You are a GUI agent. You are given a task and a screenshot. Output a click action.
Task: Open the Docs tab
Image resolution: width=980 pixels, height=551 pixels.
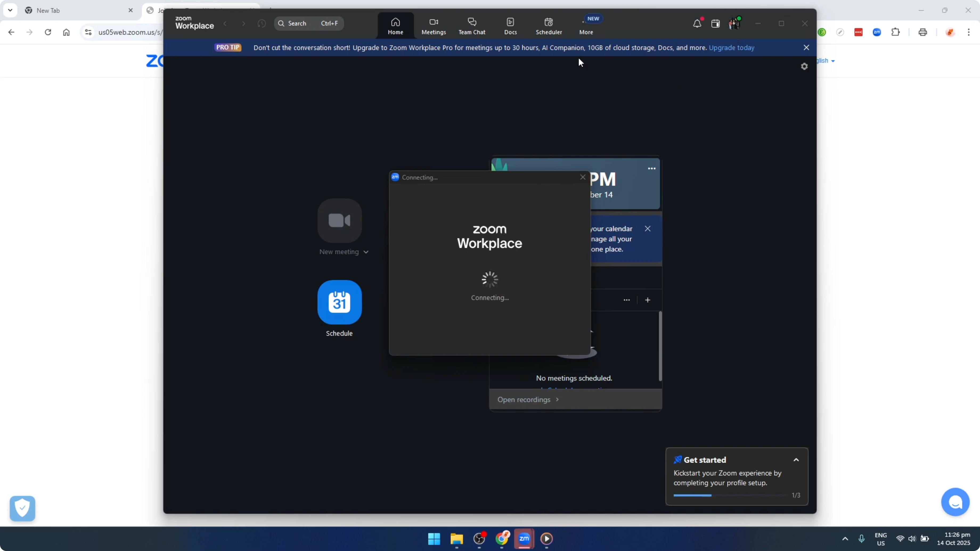pyautogui.click(x=510, y=26)
